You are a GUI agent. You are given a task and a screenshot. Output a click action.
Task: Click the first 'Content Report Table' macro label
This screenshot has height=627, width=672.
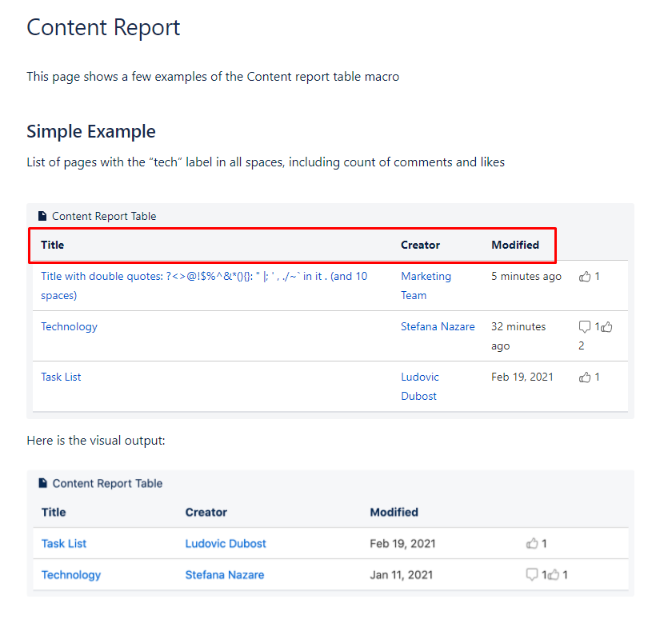104,216
